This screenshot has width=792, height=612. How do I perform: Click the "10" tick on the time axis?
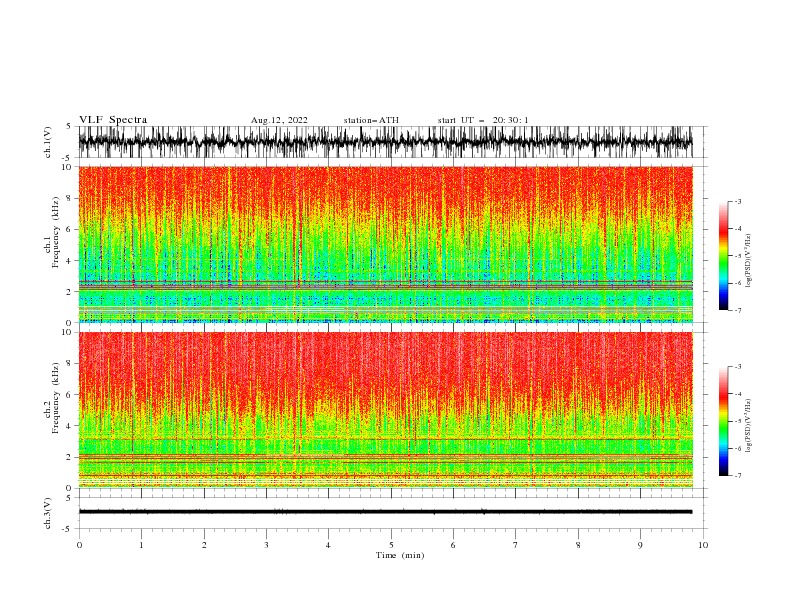pos(703,545)
